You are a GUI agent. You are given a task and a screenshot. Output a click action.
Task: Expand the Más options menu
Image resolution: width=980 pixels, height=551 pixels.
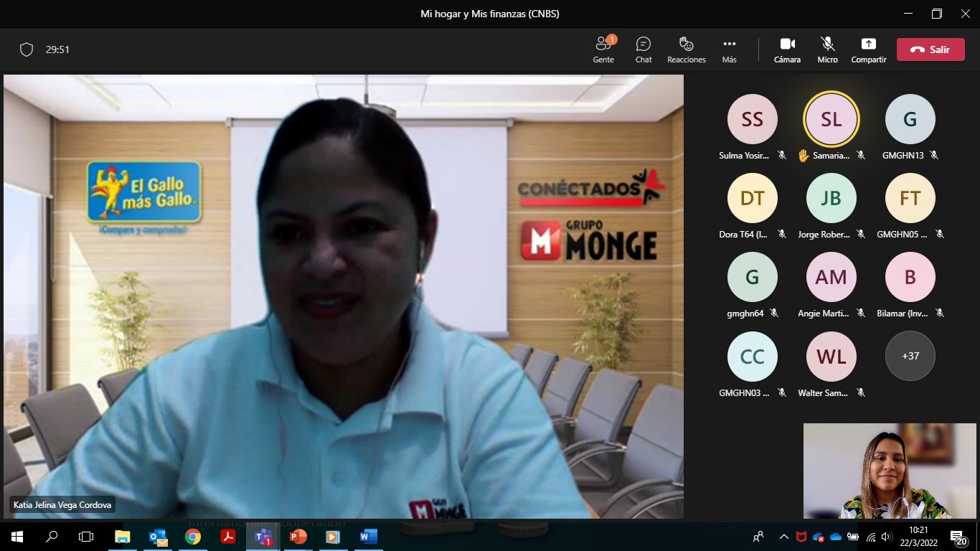729,50
